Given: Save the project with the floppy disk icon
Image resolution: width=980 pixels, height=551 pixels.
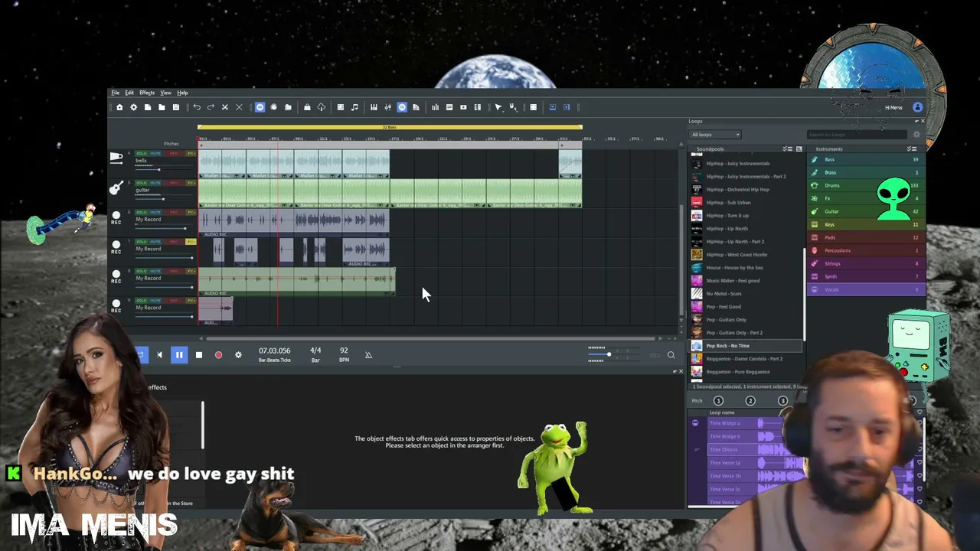Looking at the screenshot, I should pyautogui.click(x=175, y=107).
